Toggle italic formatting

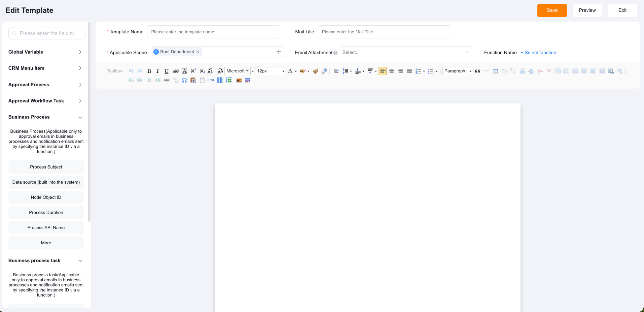tap(157, 71)
